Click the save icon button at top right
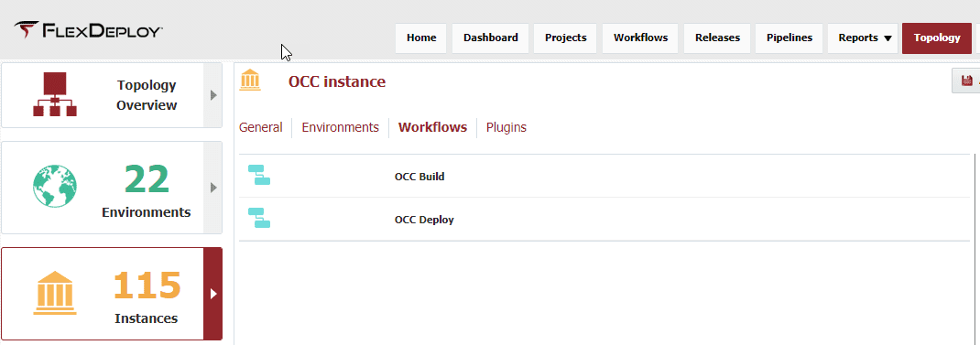The image size is (980, 345). (x=966, y=81)
